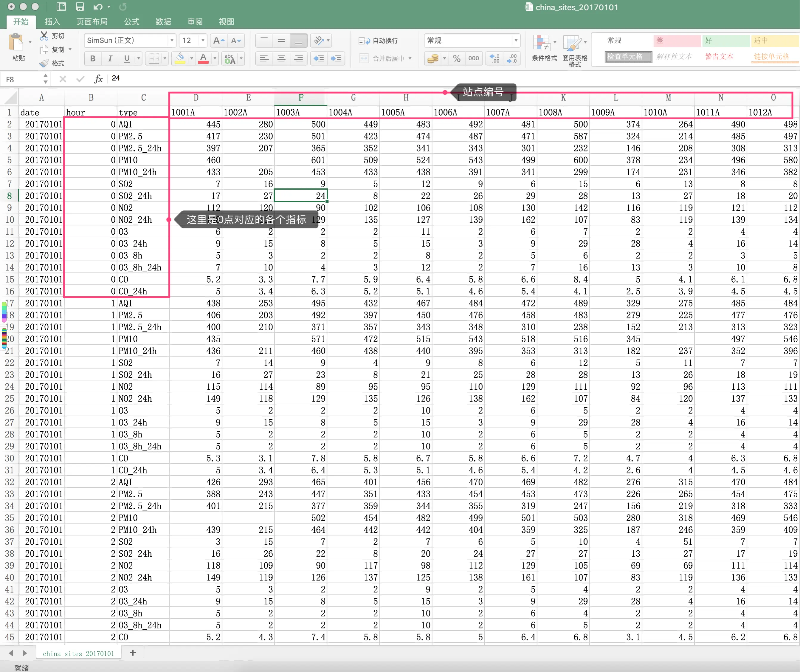This screenshot has width=800, height=672.
Task: Toggle Italic formatting
Action: (x=110, y=59)
